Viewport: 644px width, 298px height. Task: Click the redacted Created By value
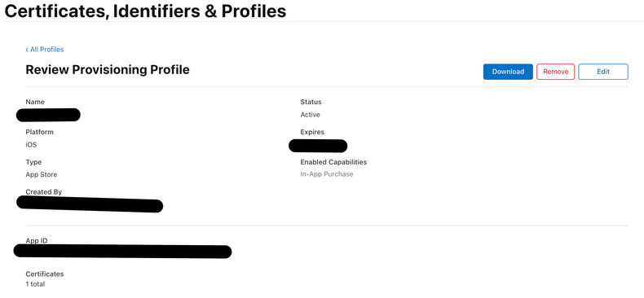[90, 204]
